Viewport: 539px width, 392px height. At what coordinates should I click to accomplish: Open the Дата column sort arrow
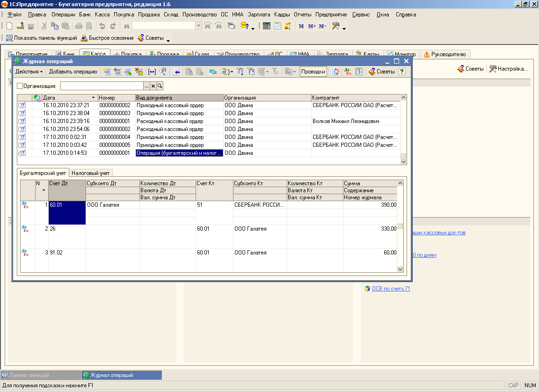93,98
